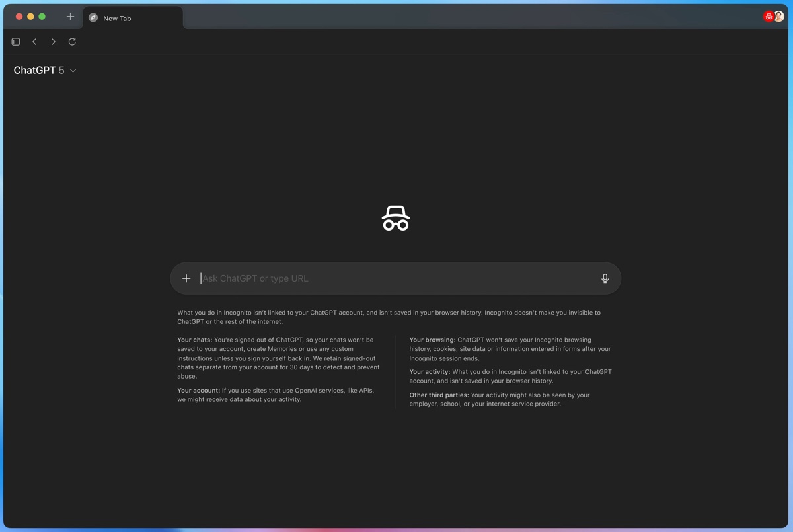Minimize the window with yellow button
This screenshot has width=793, height=532.
click(x=30, y=17)
